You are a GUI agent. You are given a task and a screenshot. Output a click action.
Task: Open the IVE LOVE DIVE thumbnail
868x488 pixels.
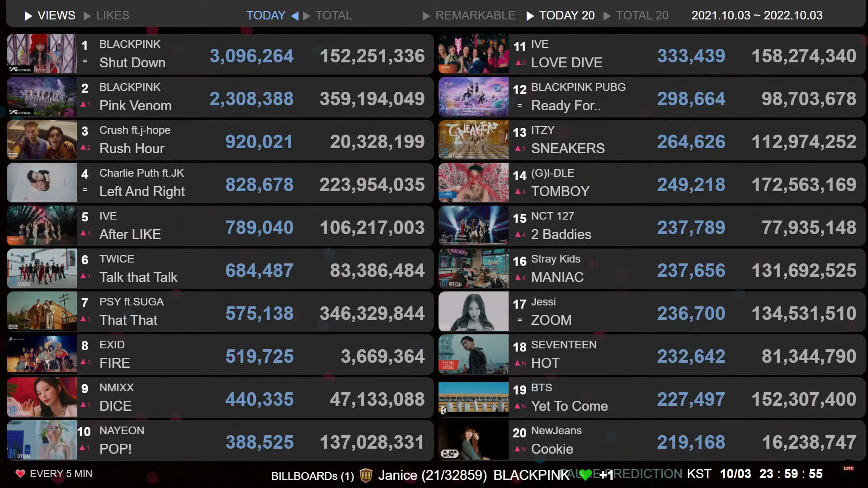pyautogui.click(x=473, y=54)
